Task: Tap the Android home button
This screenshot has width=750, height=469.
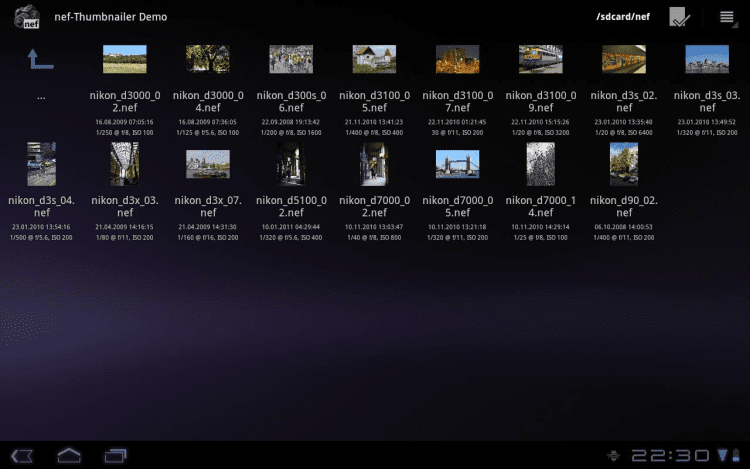Action: click(69, 455)
